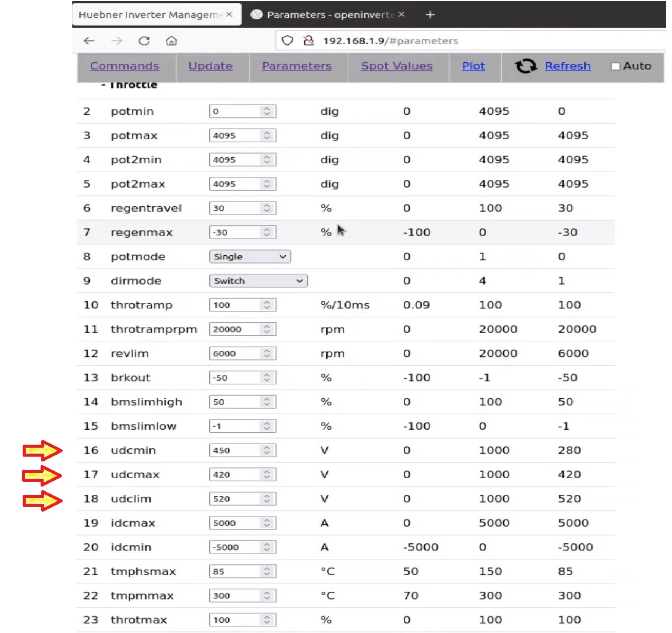Click into the udclim value field
Viewport: 672px width, 633px height.
pos(234,499)
